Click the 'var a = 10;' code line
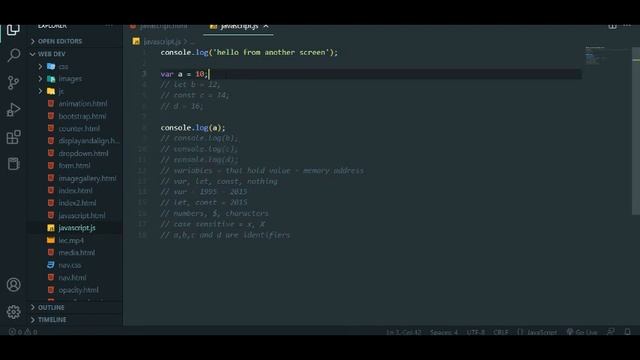Viewport: 640px width, 360px height. click(x=184, y=74)
